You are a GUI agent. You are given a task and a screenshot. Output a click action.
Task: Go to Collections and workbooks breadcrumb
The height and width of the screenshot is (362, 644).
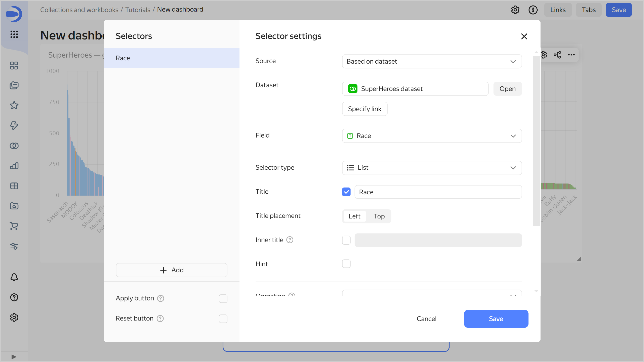point(79,10)
